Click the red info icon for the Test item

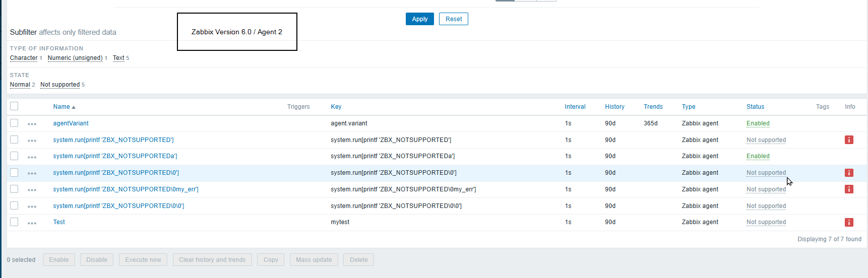[x=849, y=222]
